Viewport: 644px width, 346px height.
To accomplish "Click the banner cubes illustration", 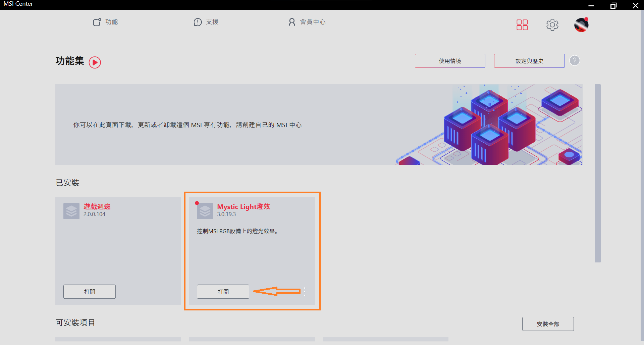I will [x=490, y=125].
